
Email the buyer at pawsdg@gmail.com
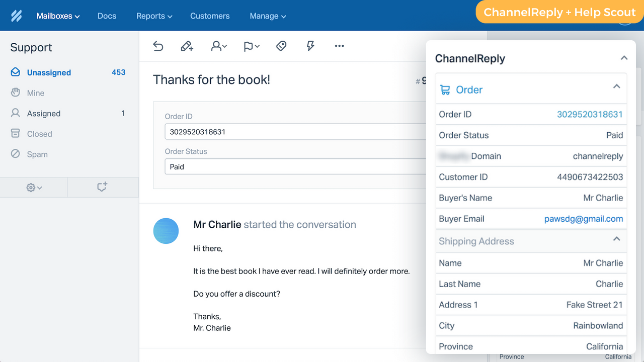(584, 219)
